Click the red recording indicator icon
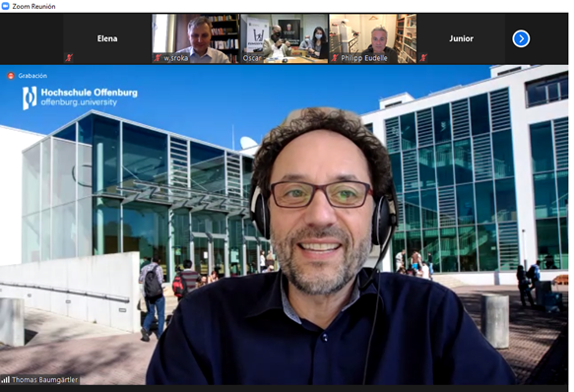 point(11,76)
